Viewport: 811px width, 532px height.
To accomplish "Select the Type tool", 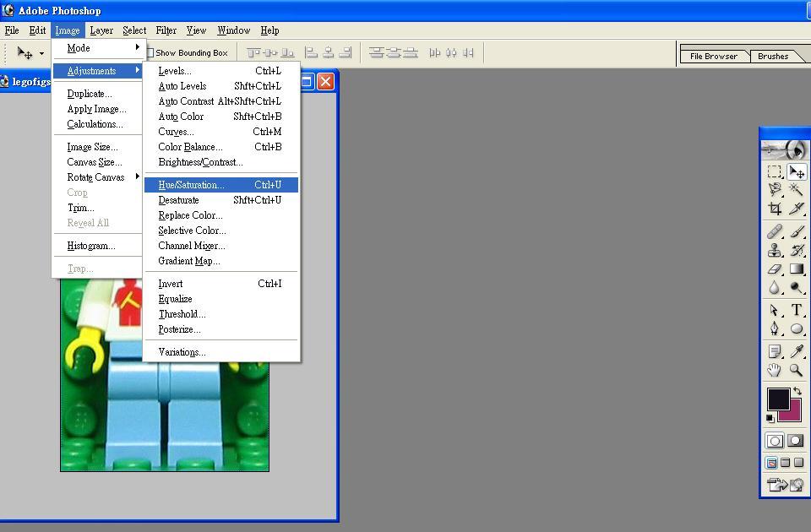I will click(797, 310).
